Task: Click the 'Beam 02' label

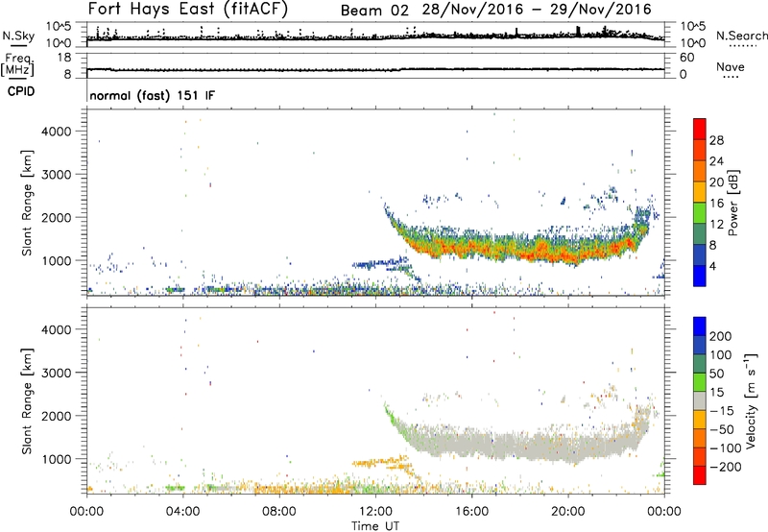Action: (374, 11)
